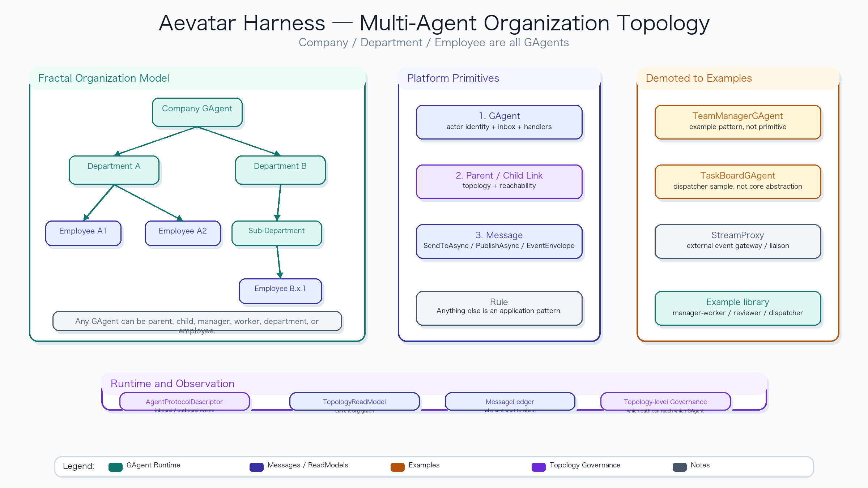Screen dimensions: 868x488
Task: Click the Employee B.x.1 node
Action: [280, 291]
